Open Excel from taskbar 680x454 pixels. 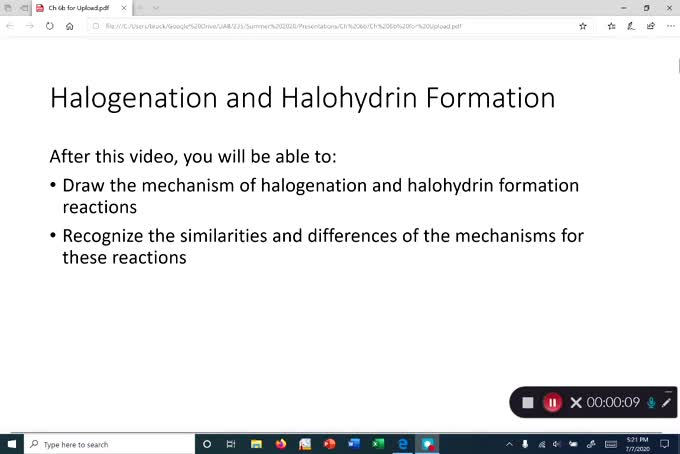(x=378, y=444)
